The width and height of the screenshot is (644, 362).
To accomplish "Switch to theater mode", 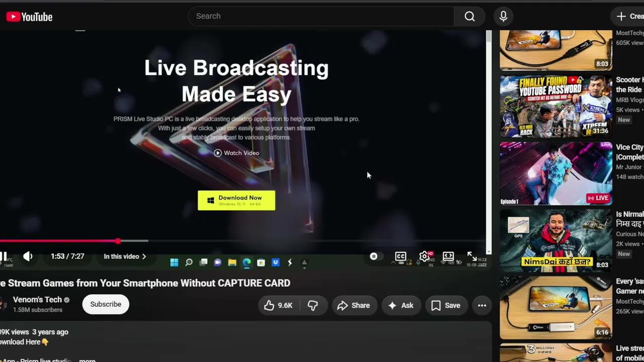I will point(448,256).
